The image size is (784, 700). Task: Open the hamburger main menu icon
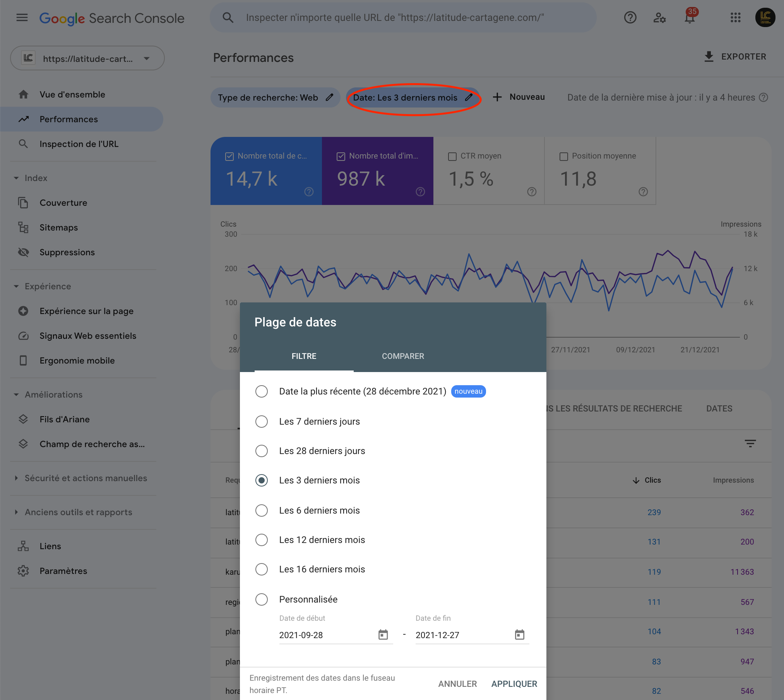coord(22,17)
